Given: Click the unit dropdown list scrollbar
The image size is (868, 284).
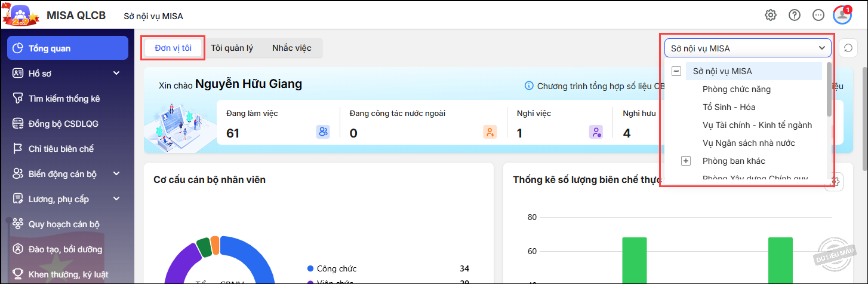Looking at the screenshot, I should tap(829, 90).
